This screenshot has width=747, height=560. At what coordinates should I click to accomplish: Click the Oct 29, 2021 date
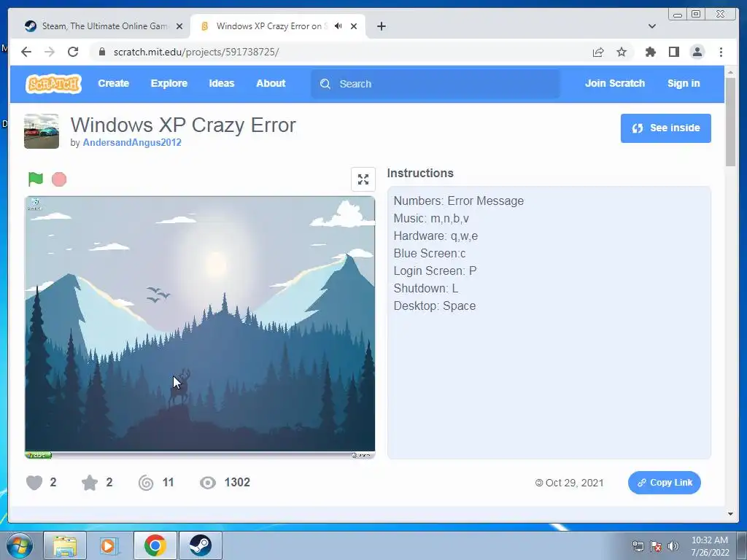click(574, 483)
